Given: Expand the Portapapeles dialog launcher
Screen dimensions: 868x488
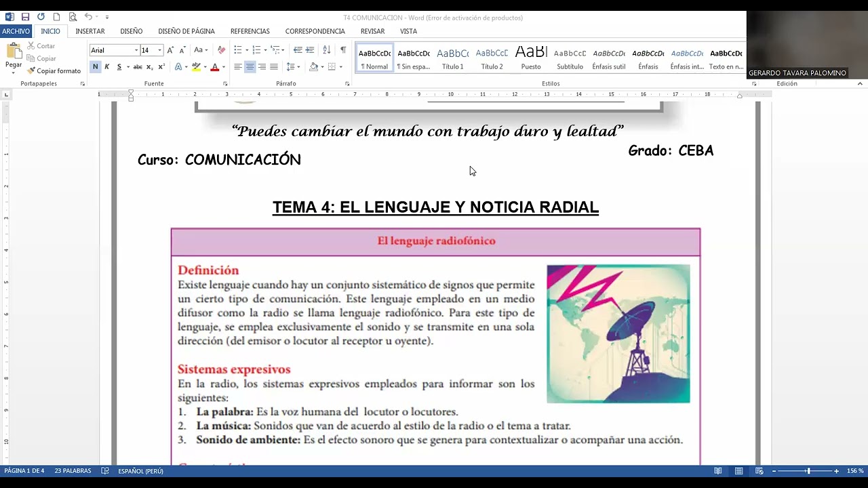Looking at the screenshot, I should click(83, 84).
